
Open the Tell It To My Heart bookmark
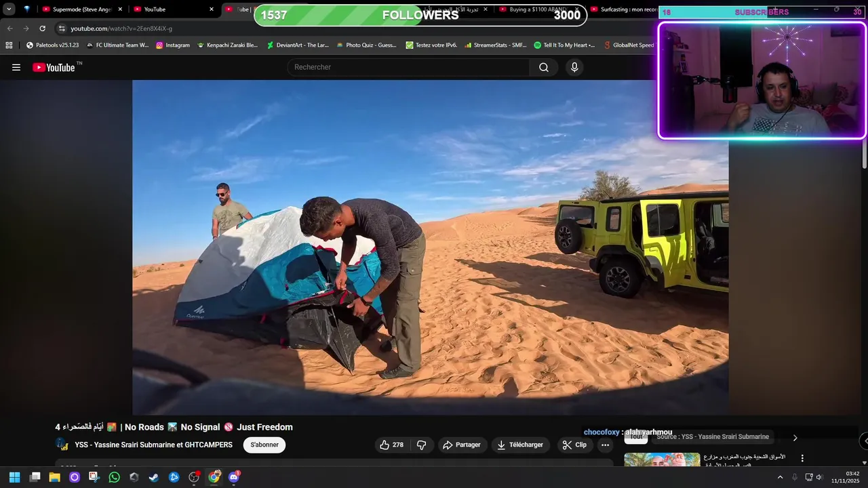[x=564, y=45]
